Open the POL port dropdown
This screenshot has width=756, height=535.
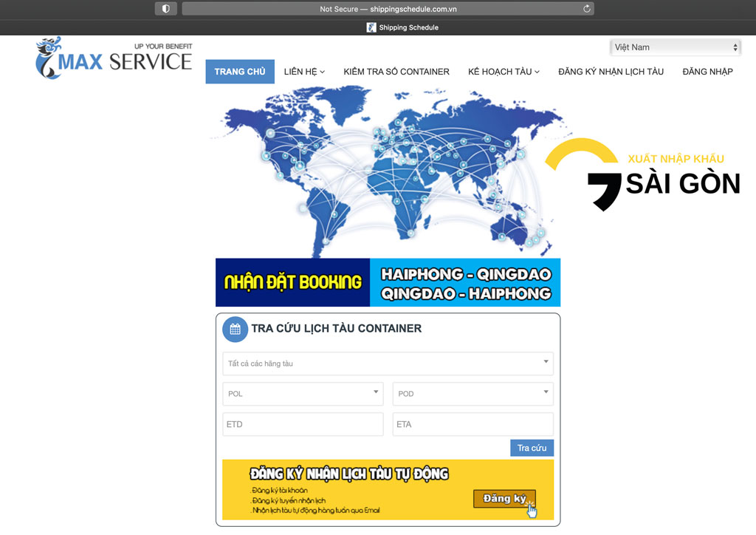[x=303, y=394]
